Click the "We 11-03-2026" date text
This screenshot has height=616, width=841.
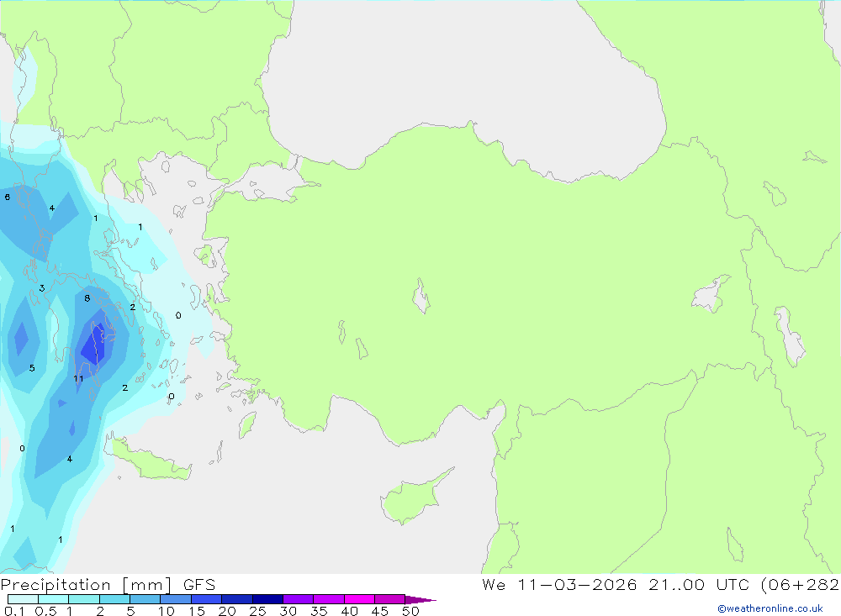559,585
